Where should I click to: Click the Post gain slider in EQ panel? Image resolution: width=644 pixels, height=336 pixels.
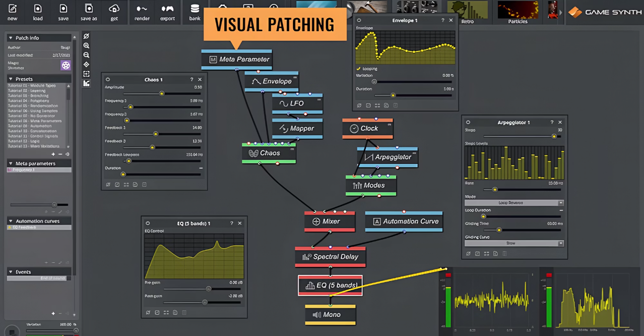point(203,302)
